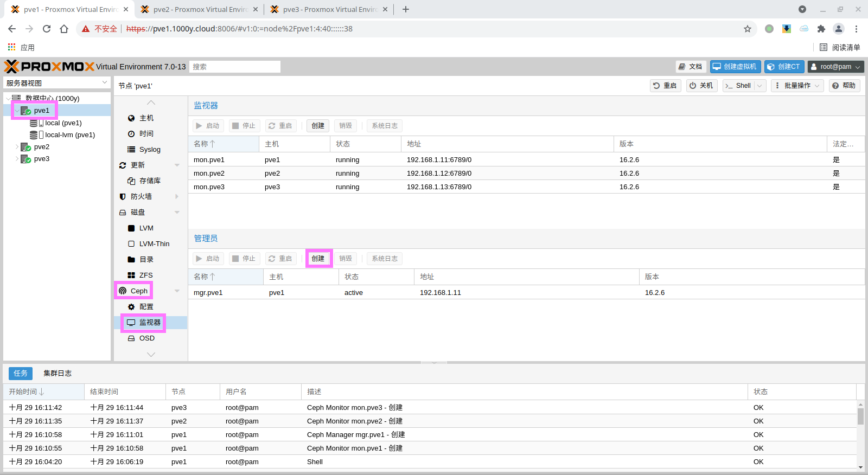Screen dimensions: 868x475
Task: Open the OSD section via its disk icon
Action: tap(131, 338)
